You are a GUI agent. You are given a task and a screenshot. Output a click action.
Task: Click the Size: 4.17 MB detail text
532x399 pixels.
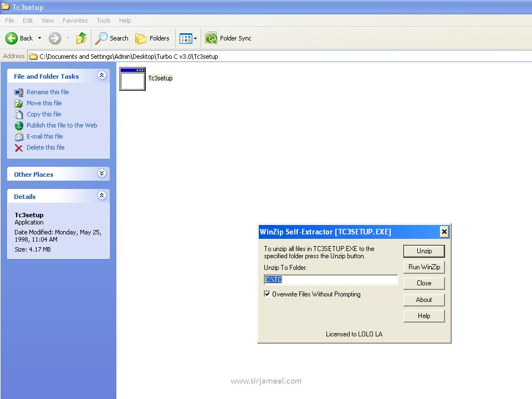pyautogui.click(x=33, y=249)
